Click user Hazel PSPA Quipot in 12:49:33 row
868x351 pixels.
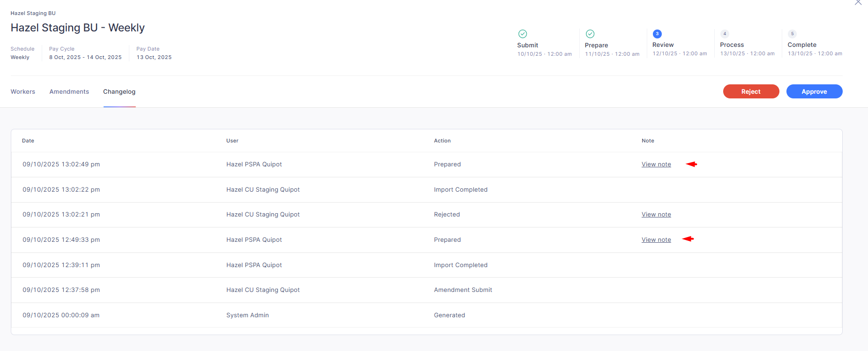[254, 240]
